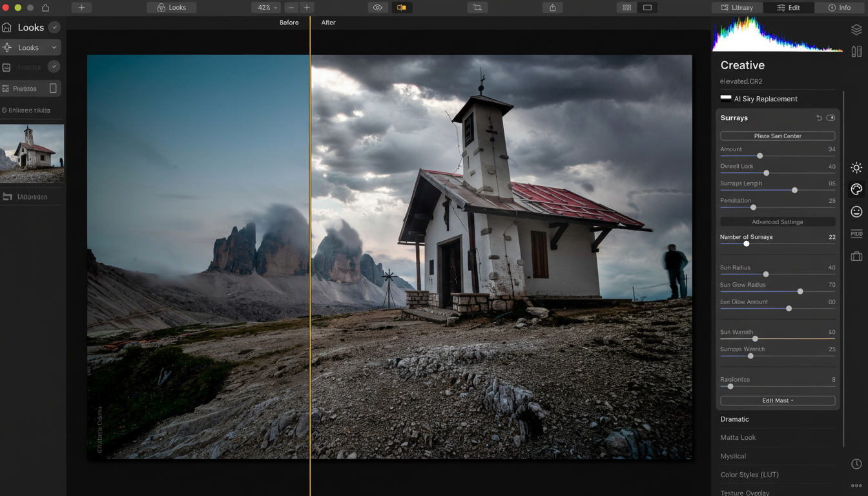
Task: Open the Portrait tools face icon
Action: [856, 211]
